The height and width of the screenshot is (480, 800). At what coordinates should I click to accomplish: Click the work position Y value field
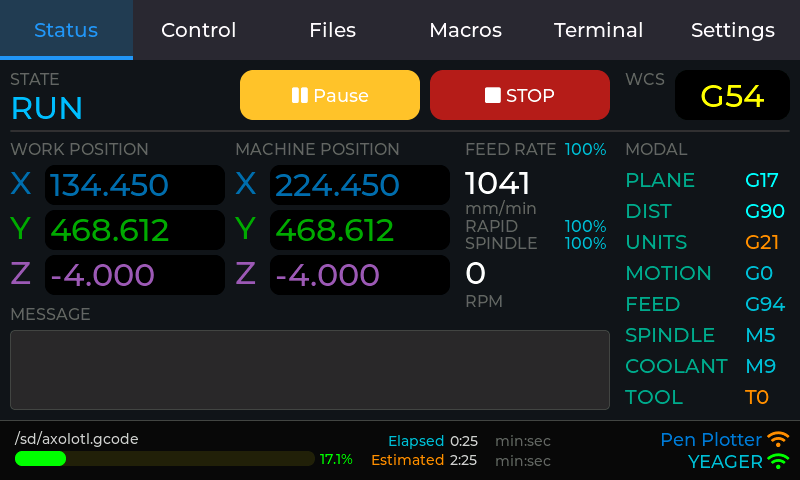tap(135, 230)
